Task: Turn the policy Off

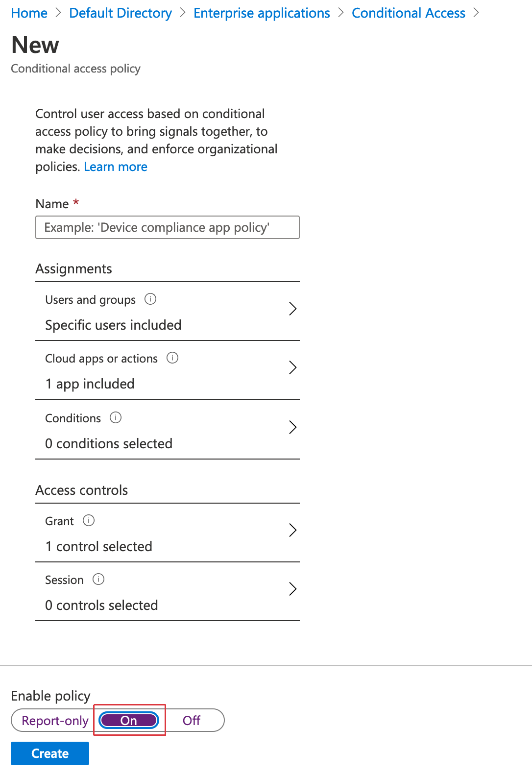Action: point(191,720)
